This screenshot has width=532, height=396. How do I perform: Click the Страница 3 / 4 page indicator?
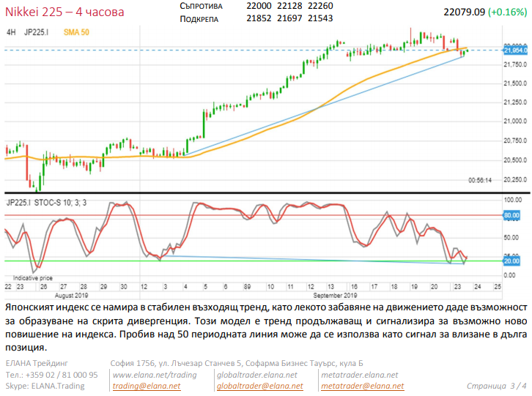pos(496,386)
